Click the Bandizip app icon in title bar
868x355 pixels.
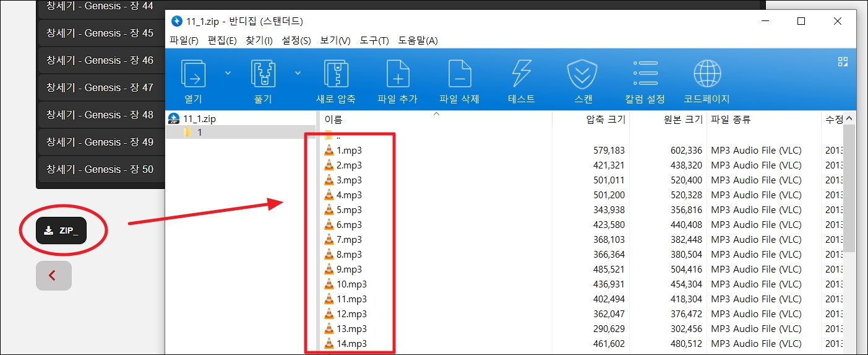[176, 21]
